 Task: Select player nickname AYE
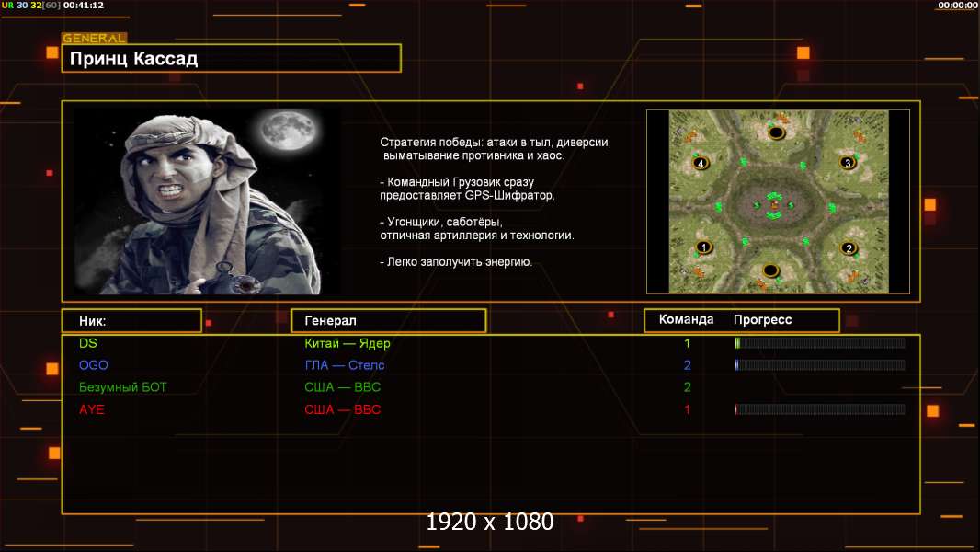tap(91, 409)
